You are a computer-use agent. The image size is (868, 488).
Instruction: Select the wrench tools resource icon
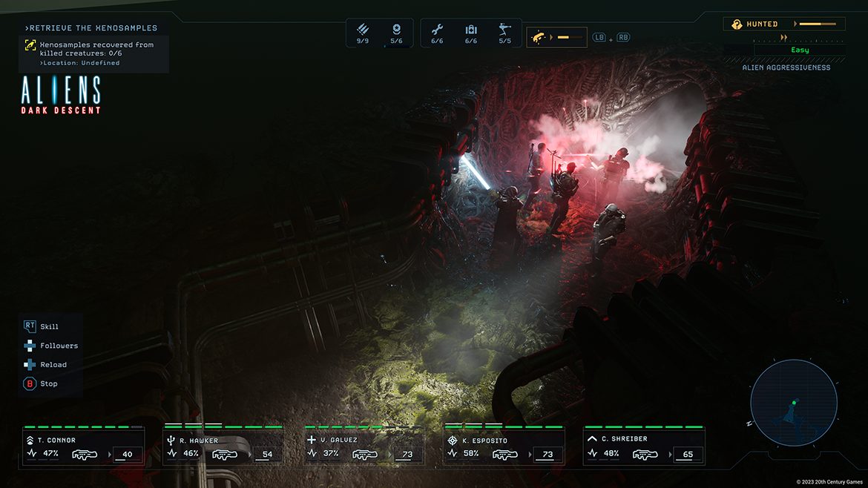click(437, 29)
